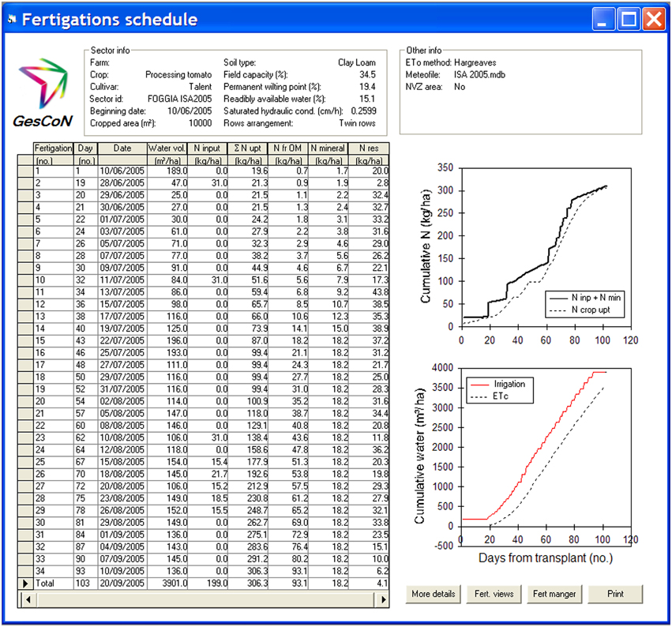Screen dimensions: 672x627
Task: Click the date cell 11/07/2005
Action: point(122,280)
